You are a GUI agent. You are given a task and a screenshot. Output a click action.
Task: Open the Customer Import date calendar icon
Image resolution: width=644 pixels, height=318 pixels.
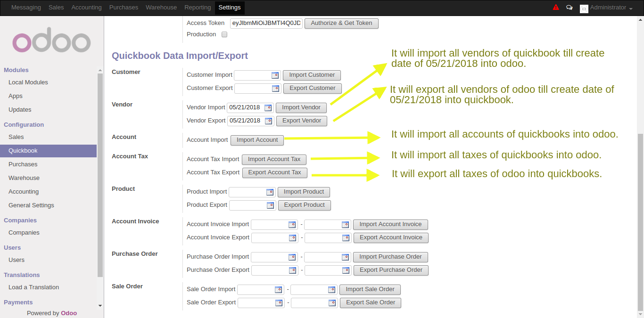[x=275, y=75]
